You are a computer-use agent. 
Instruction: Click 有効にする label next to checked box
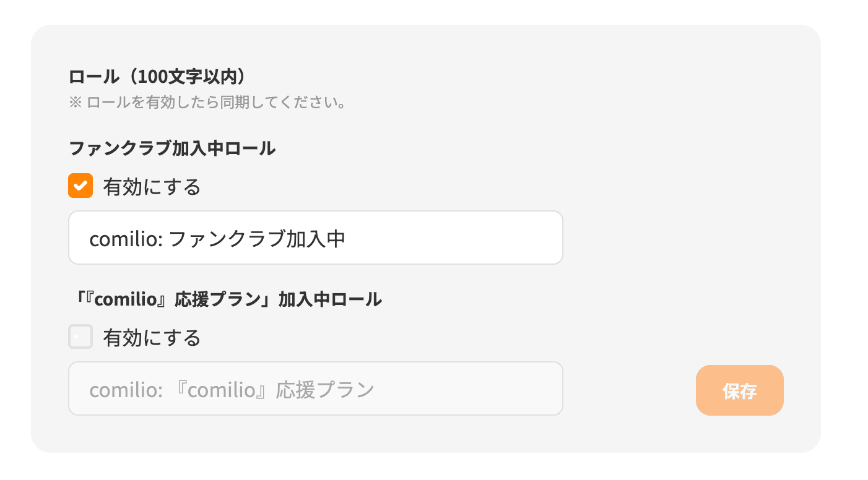point(150,187)
